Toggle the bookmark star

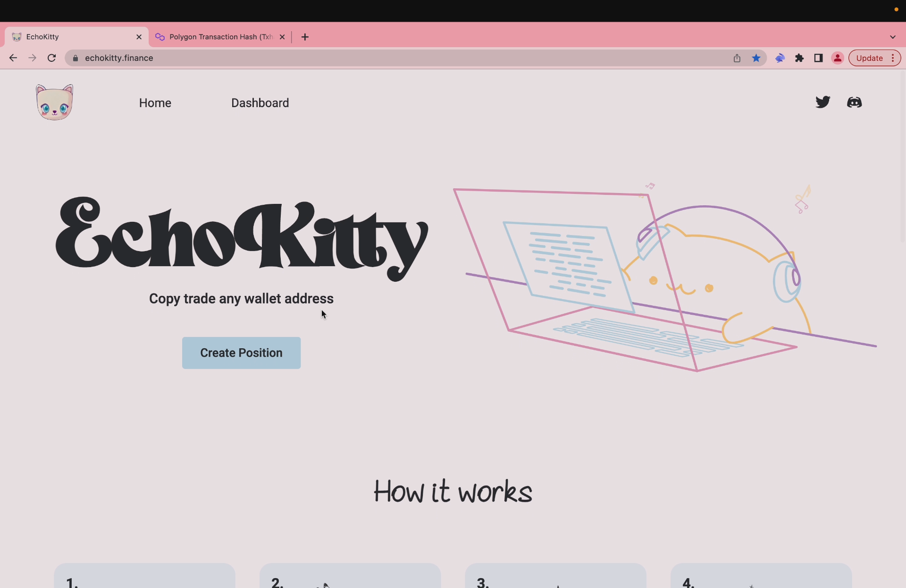tap(756, 58)
